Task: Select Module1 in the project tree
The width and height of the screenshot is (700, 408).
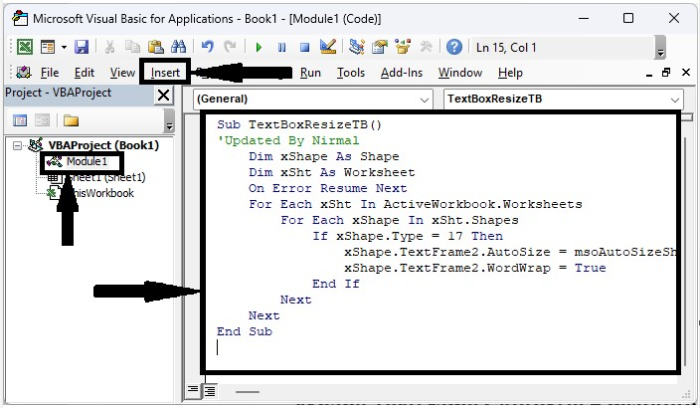Action: [87, 162]
